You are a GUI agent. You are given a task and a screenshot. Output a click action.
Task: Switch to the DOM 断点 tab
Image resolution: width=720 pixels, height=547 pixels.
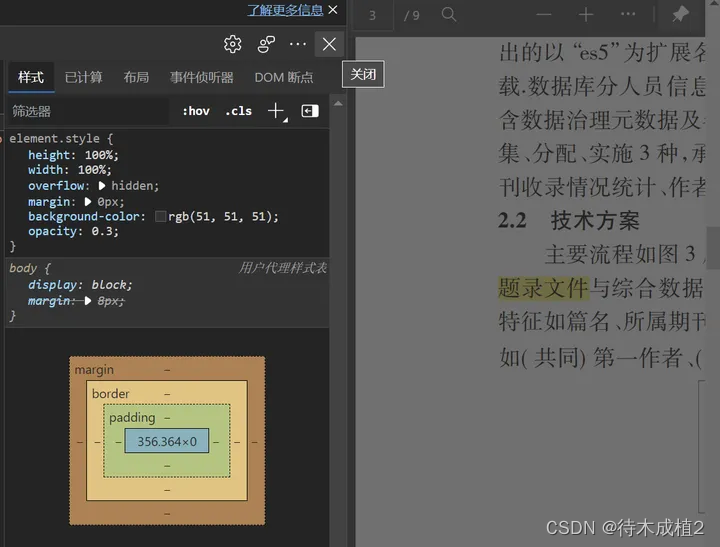tap(284, 77)
